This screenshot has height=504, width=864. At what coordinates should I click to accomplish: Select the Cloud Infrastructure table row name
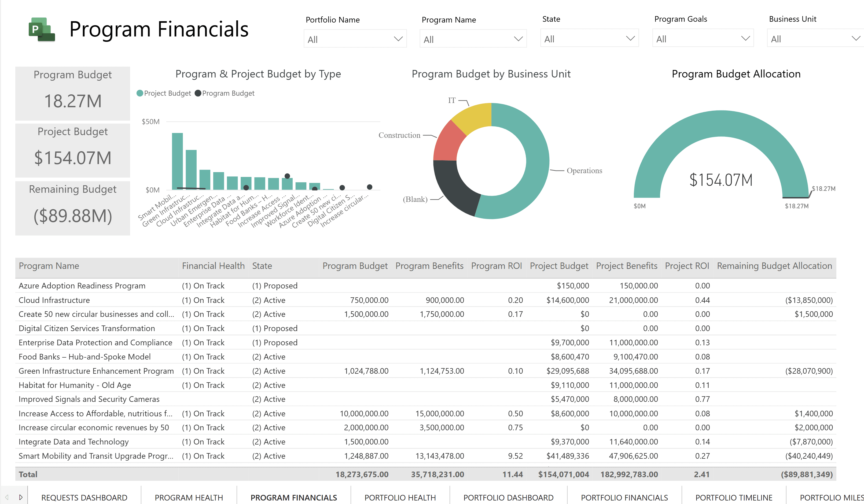click(x=54, y=300)
